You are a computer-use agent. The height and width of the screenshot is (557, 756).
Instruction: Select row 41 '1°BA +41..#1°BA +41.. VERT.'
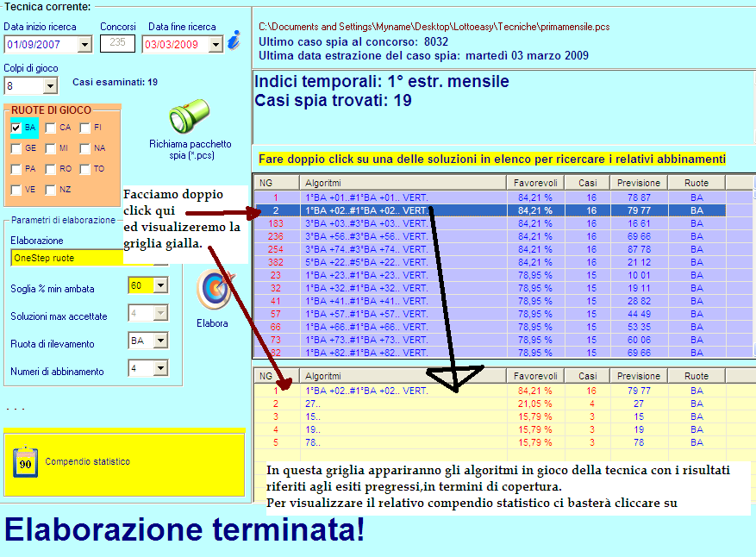[490, 301]
